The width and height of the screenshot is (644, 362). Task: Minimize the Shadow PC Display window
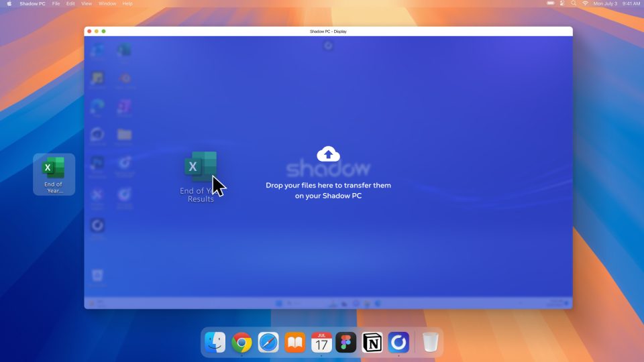[x=97, y=32]
